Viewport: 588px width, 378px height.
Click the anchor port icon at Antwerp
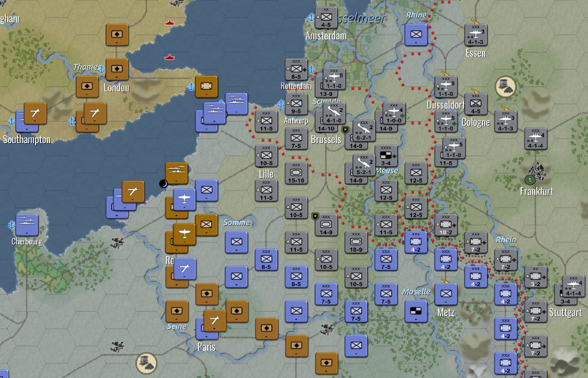point(281,104)
